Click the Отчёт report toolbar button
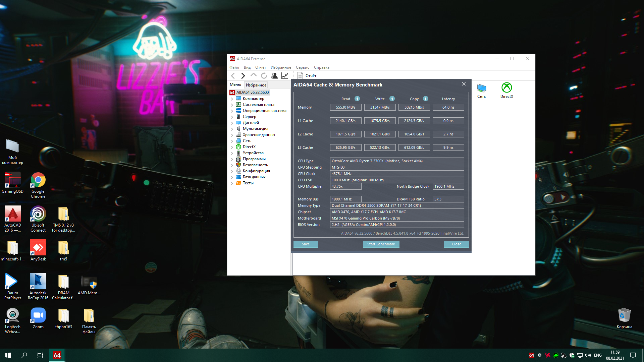This screenshot has height=362, width=644. coord(307,76)
